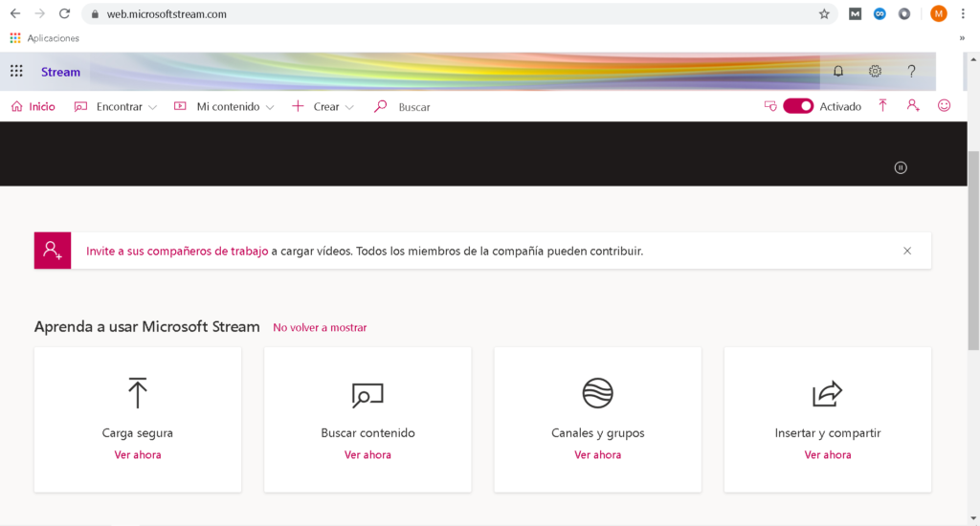Go back in the browser
Screen dimensions: 980x526
(x=15, y=13)
